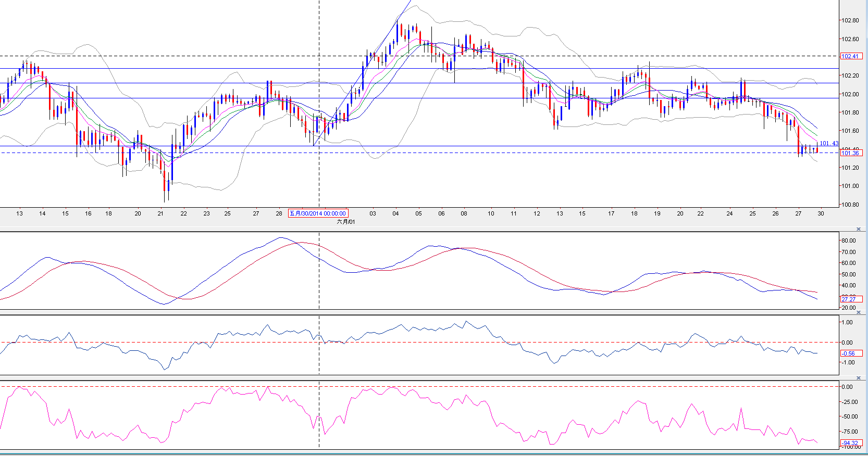Close the middle oscillator pane via its x icon

859,312
